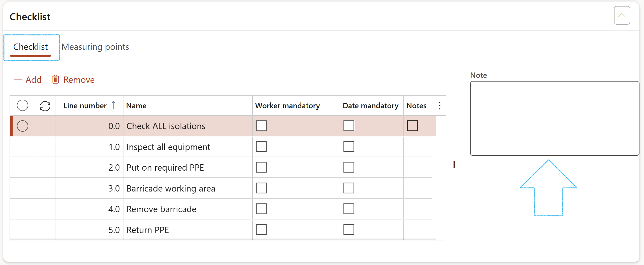Toggle Date mandatory for Check ALL isolations

coord(349,126)
